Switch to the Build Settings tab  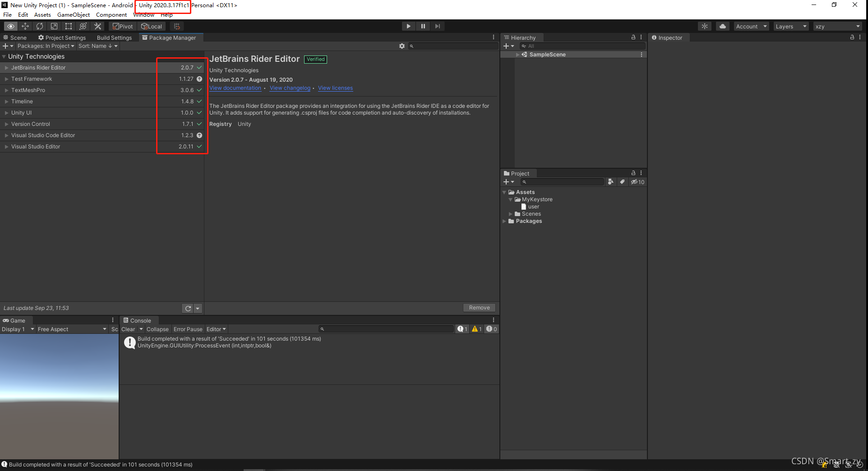[114, 37]
